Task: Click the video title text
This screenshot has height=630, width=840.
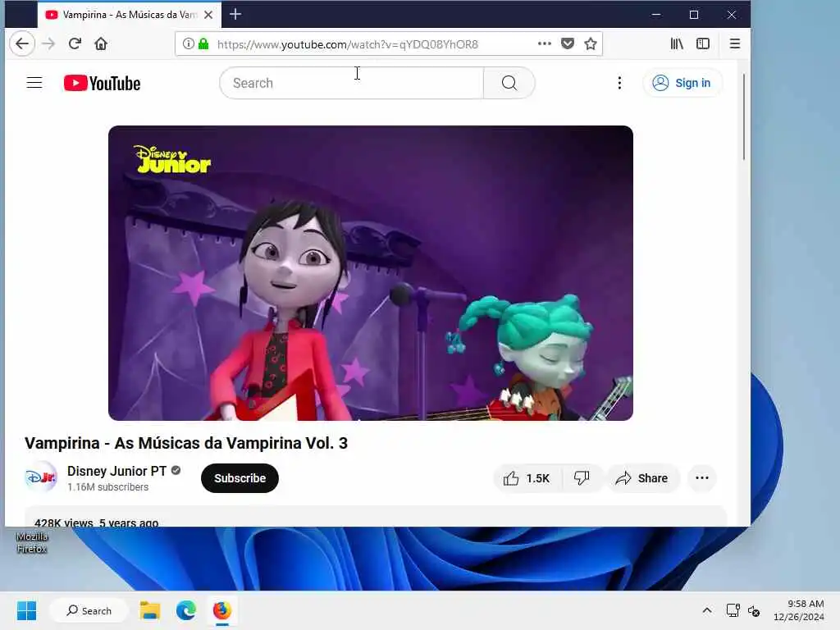Action: (186, 444)
